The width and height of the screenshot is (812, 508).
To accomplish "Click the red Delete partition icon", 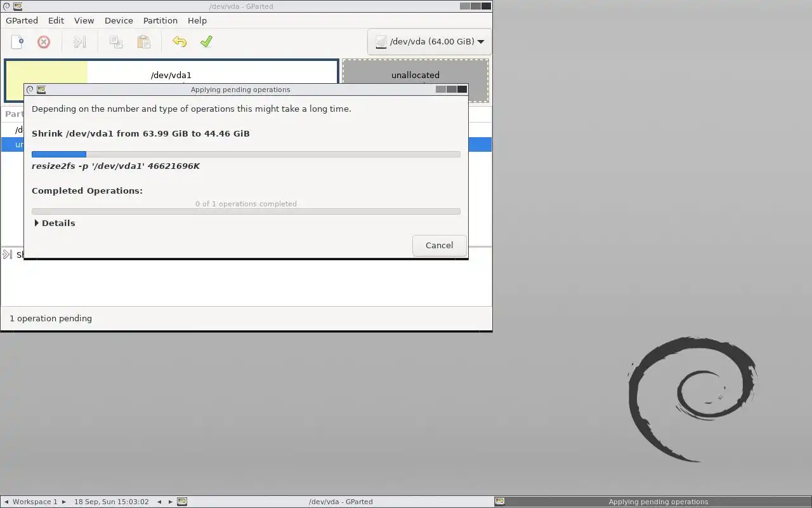I will 44,42.
